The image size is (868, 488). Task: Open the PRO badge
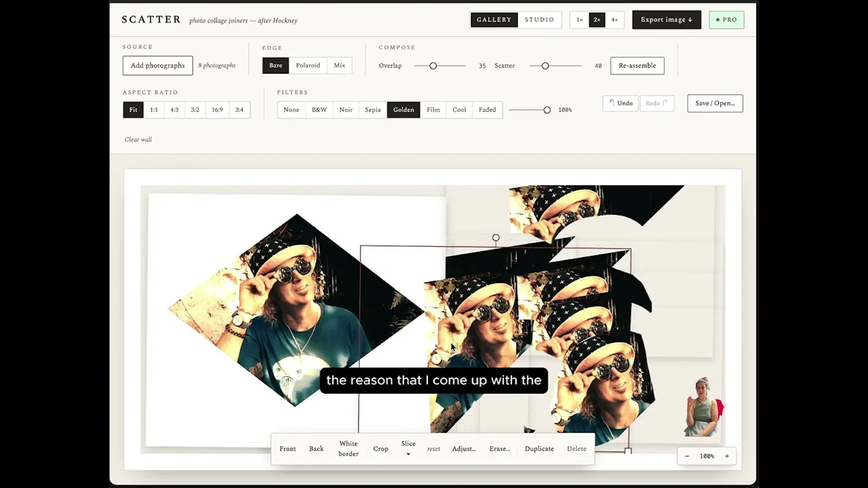point(726,20)
